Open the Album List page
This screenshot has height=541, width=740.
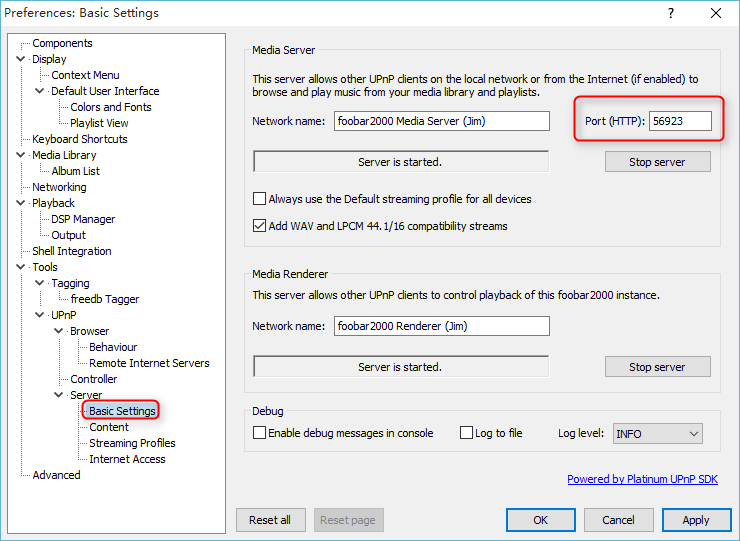[x=76, y=171]
